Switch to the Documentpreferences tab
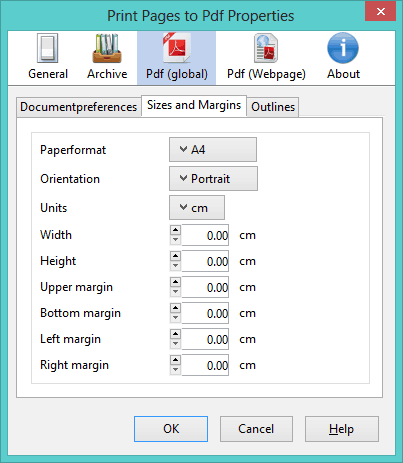Image resolution: width=403 pixels, height=463 pixels. 79,107
